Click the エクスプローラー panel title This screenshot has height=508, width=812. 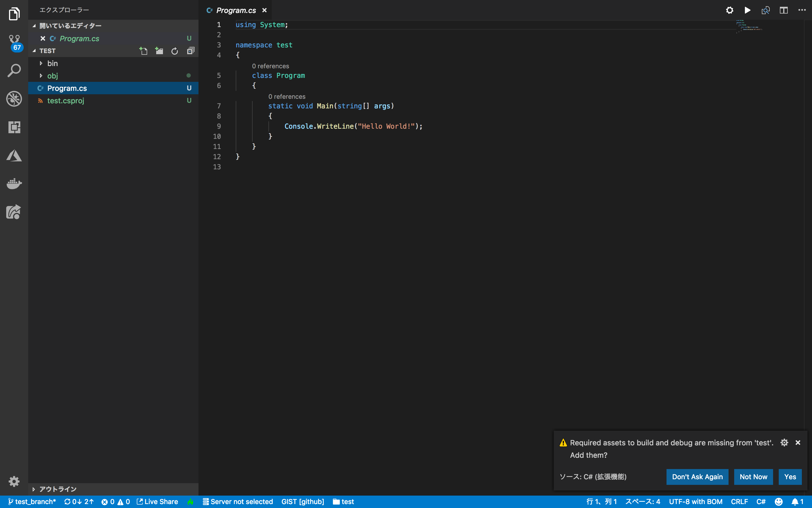click(x=64, y=10)
